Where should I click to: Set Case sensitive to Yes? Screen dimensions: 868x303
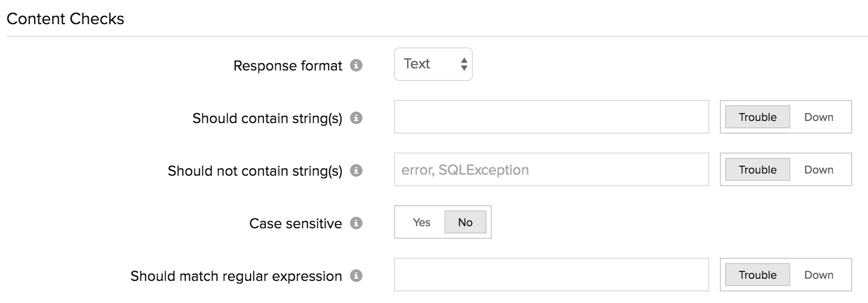[421, 222]
